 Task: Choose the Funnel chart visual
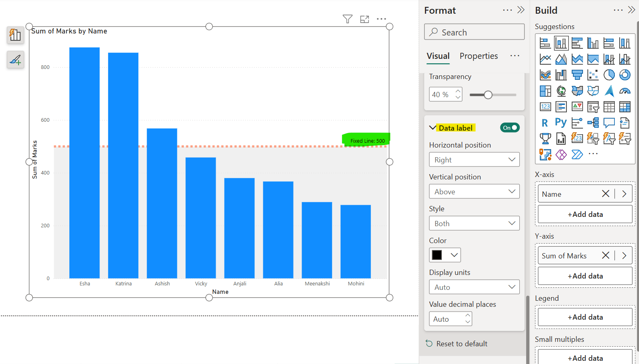tap(577, 75)
